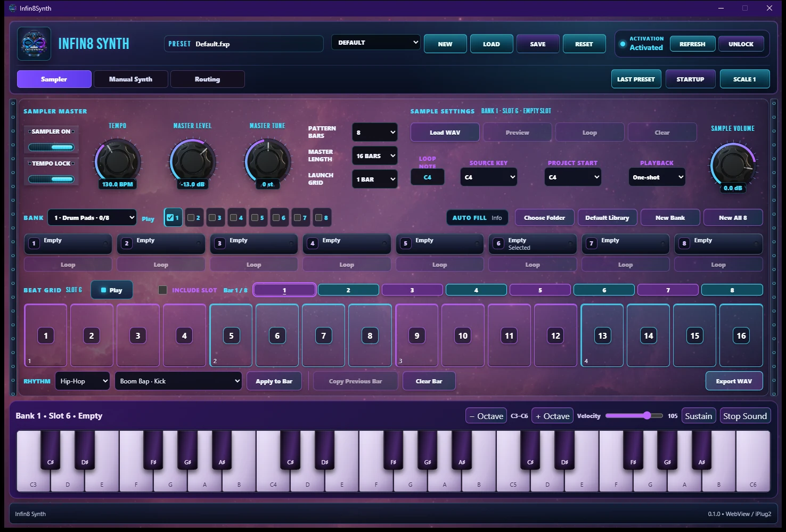Screen dimensions: 786x532
Task: Click the Loop Note C4 field
Action: (428, 177)
